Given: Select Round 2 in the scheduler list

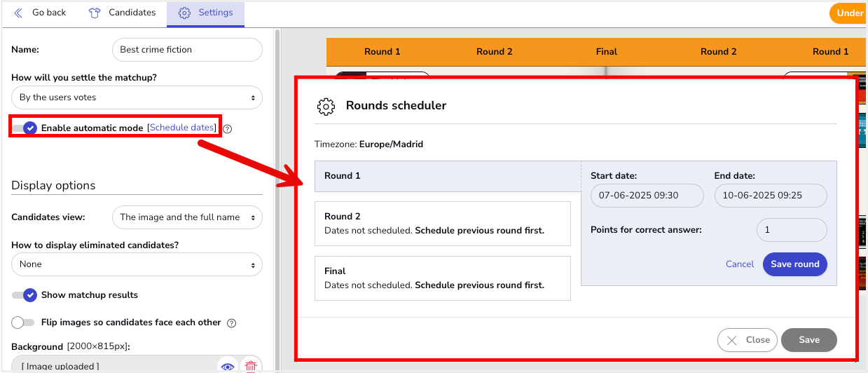Looking at the screenshot, I should point(443,224).
